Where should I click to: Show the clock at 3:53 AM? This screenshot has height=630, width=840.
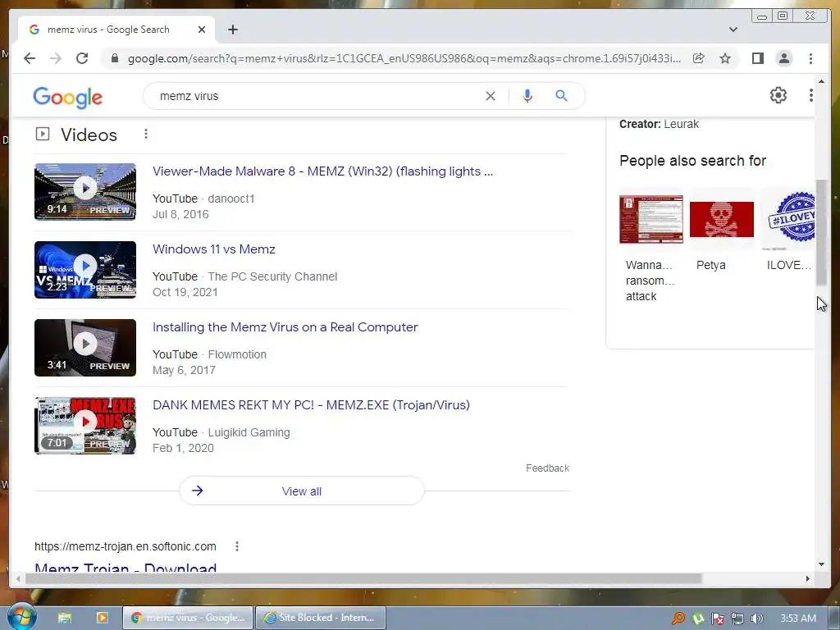(x=798, y=619)
